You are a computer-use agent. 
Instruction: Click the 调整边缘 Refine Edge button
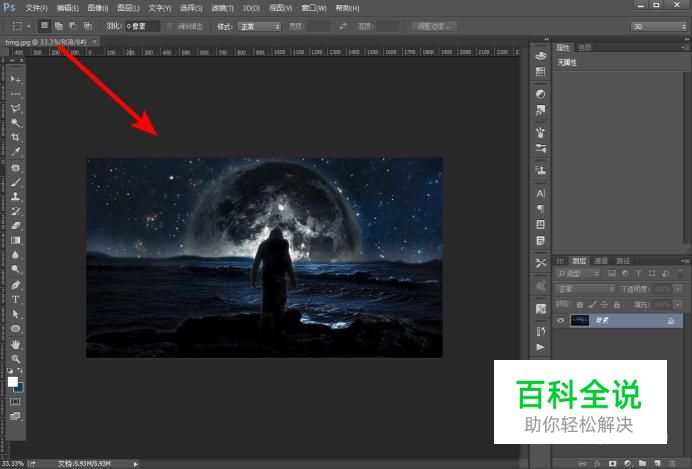[x=433, y=26]
